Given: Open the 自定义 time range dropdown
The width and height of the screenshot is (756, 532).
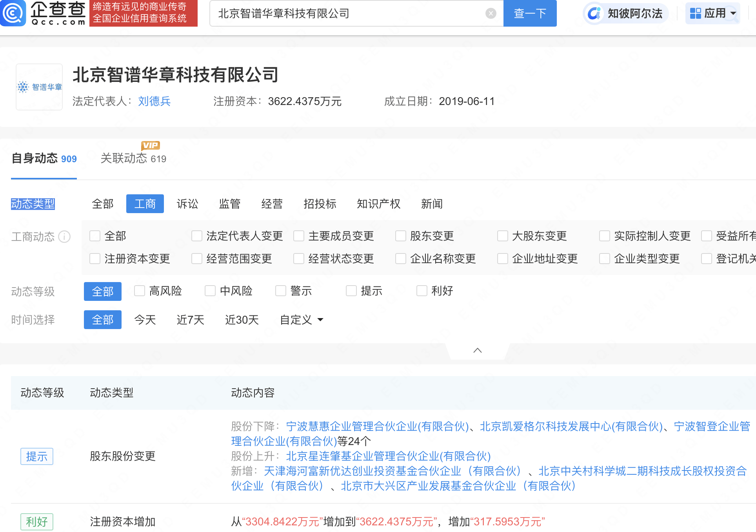Looking at the screenshot, I should (x=302, y=320).
